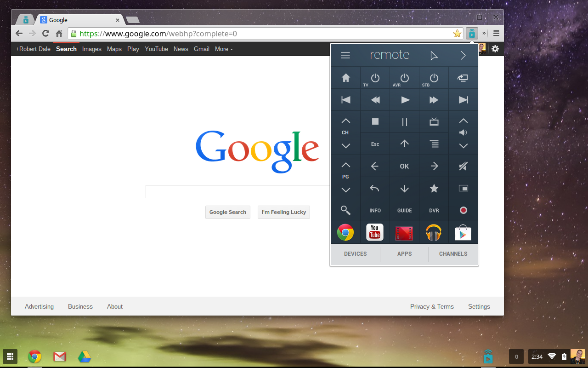This screenshot has width=588, height=368.
Task: Switch to the APPS tab
Action: tap(404, 253)
